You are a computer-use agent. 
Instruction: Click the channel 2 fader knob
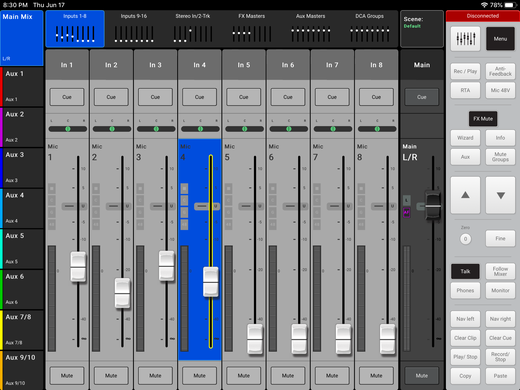click(122, 293)
